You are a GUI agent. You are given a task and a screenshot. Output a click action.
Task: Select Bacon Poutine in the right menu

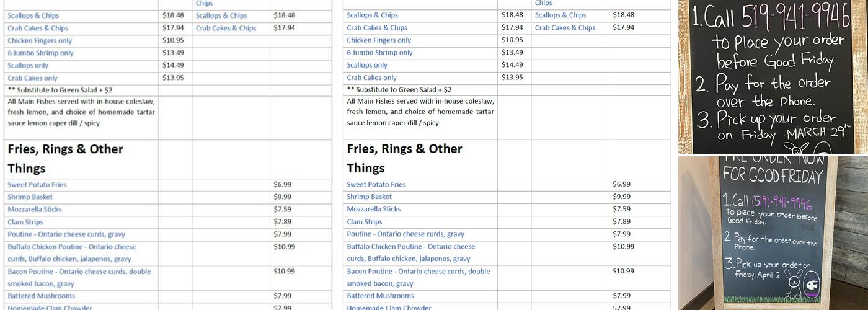[x=418, y=272]
